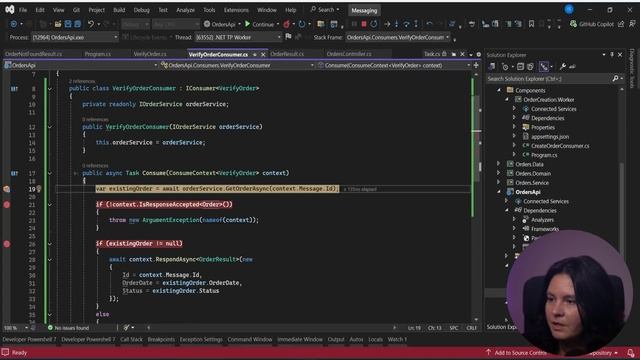Click the search magnifier in Solution Explorer
The height and width of the screenshot is (360, 640).
(x=615, y=78)
